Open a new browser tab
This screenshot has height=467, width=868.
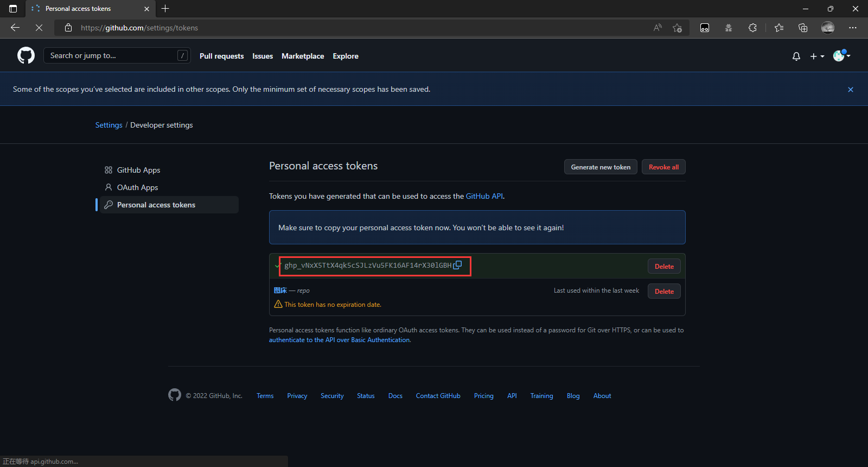pos(165,9)
